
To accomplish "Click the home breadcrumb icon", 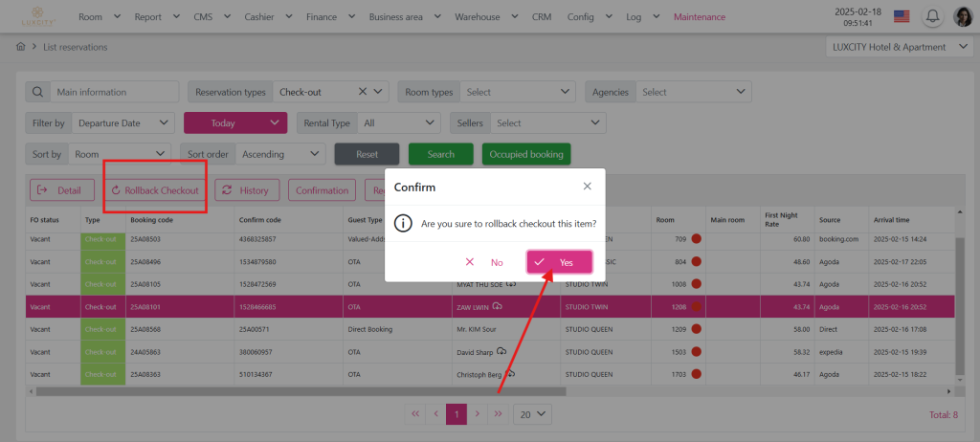I will tap(20, 47).
